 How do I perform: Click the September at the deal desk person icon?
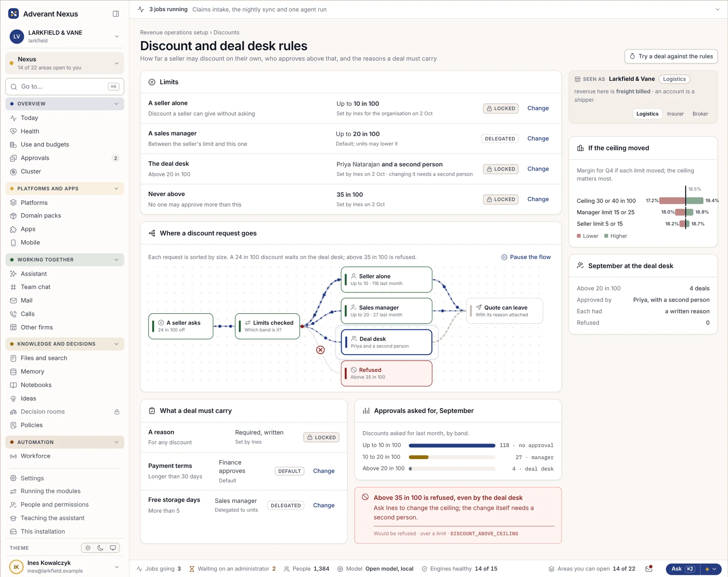[581, 266]
